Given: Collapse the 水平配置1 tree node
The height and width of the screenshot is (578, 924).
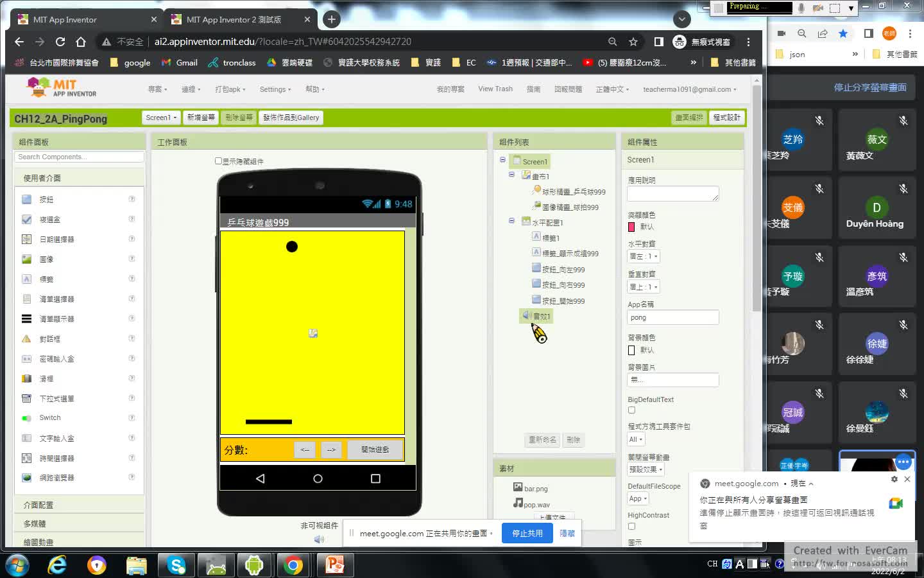Looking at the screenshot, I should click(x=511, y=220).
